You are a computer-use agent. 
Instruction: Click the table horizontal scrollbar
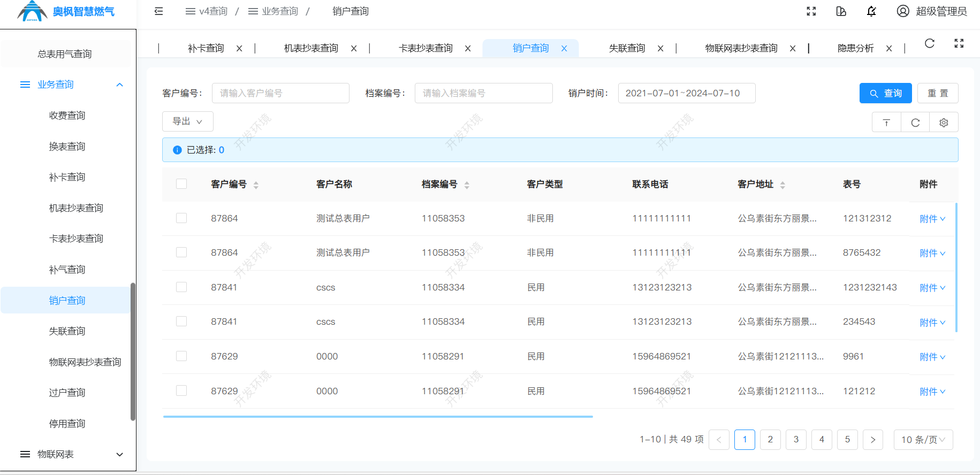pyautogui.click(x=378, y=416)
